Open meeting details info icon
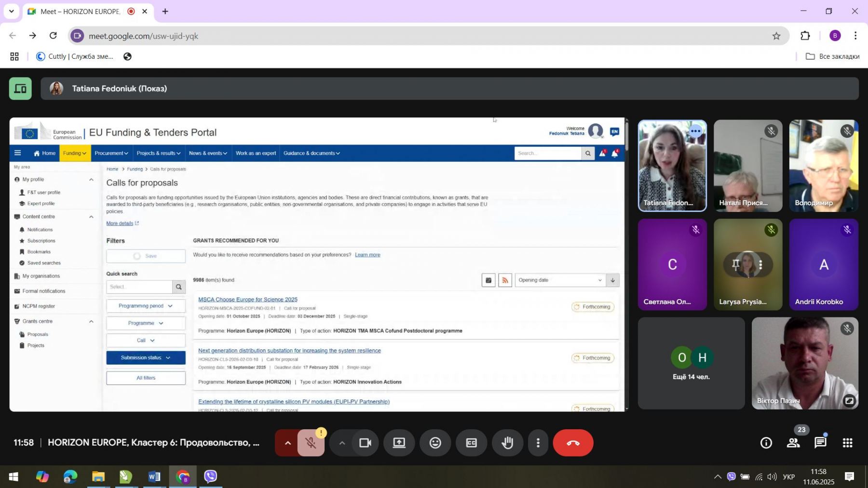Image resolution: width=868 pixels, height=488 pixels. point(766,443)
